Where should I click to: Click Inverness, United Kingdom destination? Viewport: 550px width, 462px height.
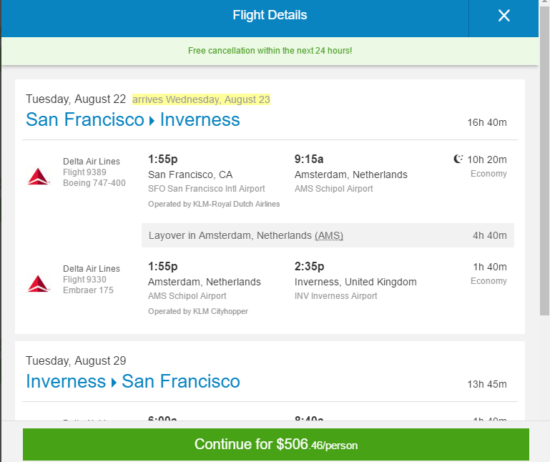click(x=355, y=282)
